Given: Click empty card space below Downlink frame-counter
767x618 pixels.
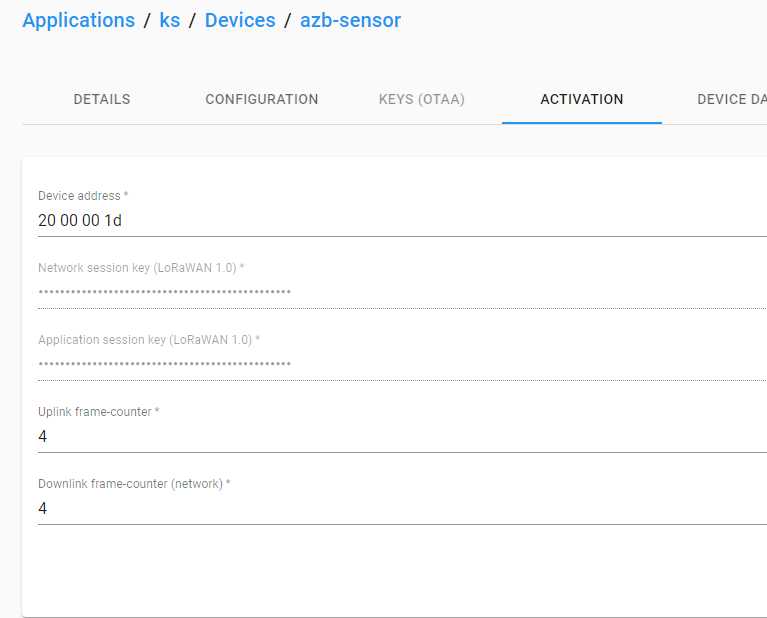Looking at the screenshot, I should 391,570.
